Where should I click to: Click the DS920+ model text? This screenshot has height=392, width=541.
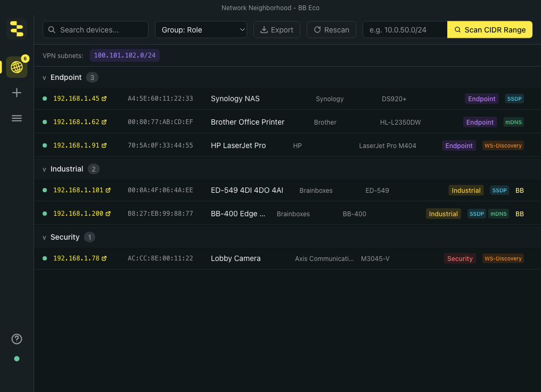coord(394,99)
